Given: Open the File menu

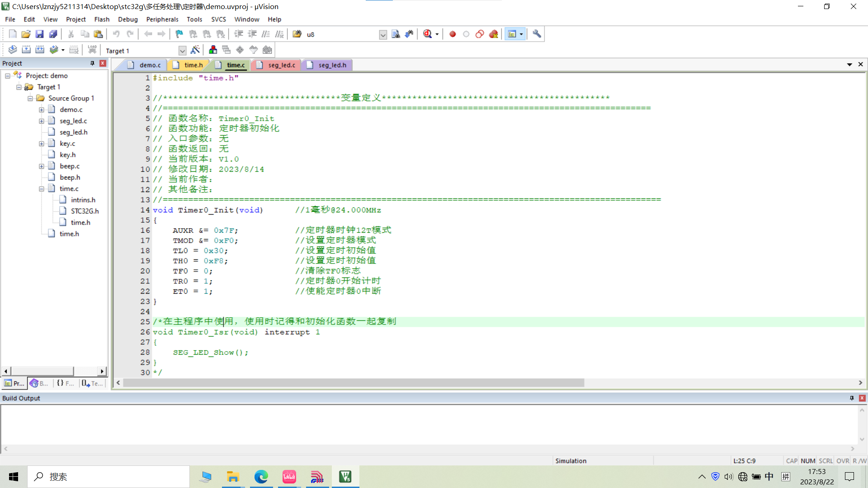Looking at the screenshot, I should pos(10,19).
